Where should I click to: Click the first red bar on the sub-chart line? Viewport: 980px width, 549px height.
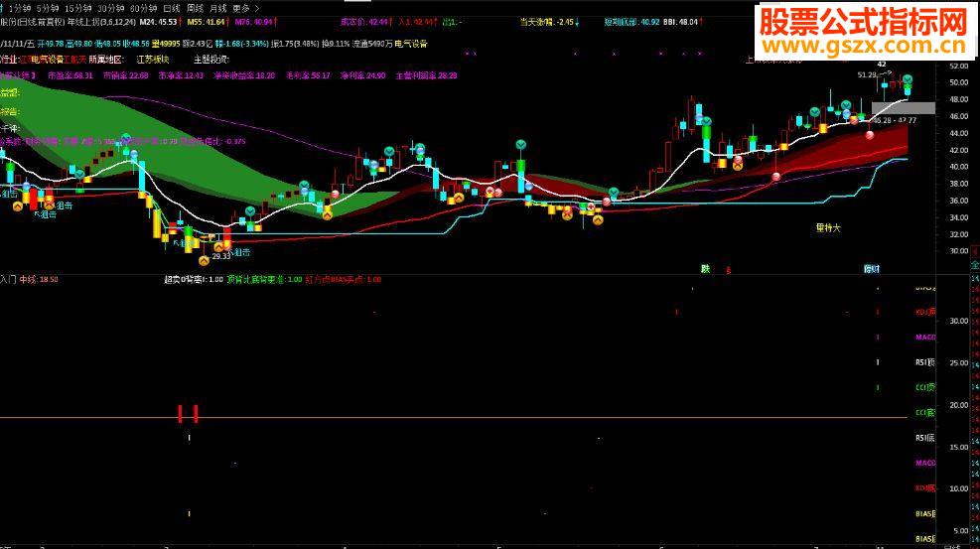pos(180,413)
